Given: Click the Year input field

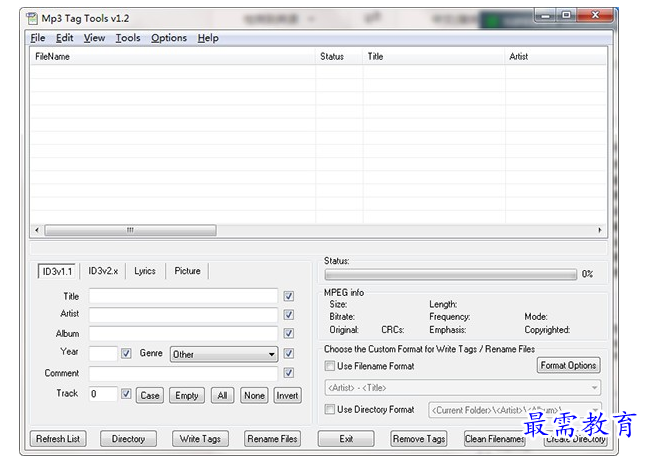Looking at the screenshot, I should click(103, 353).
